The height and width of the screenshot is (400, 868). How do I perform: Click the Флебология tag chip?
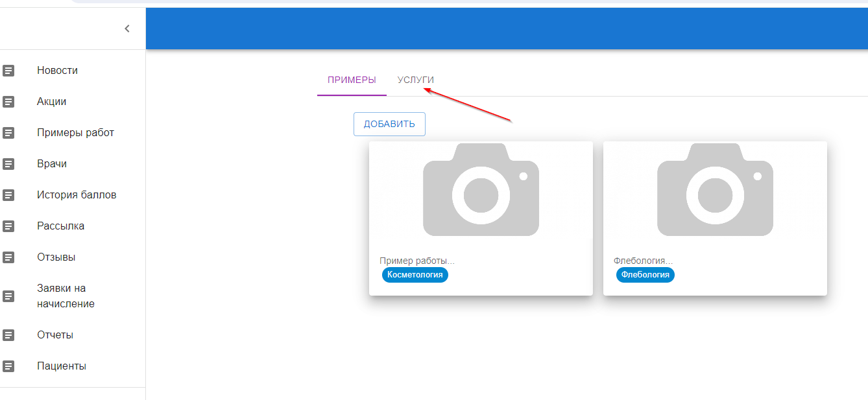645,275
